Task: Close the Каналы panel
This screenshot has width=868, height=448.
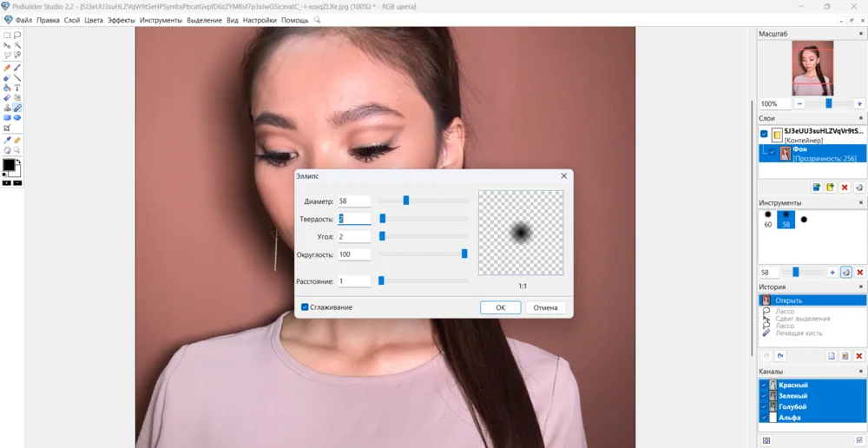Action: 861,372
